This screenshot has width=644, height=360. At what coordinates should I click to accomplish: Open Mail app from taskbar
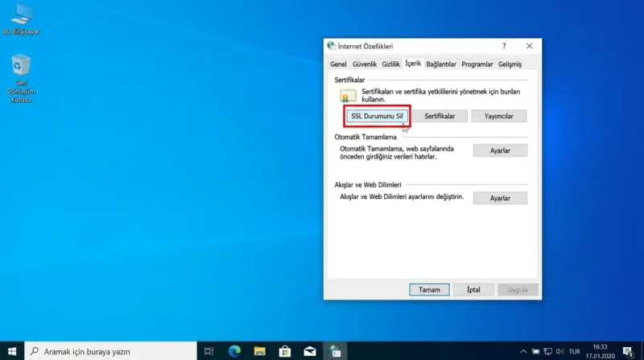point(310,351)
